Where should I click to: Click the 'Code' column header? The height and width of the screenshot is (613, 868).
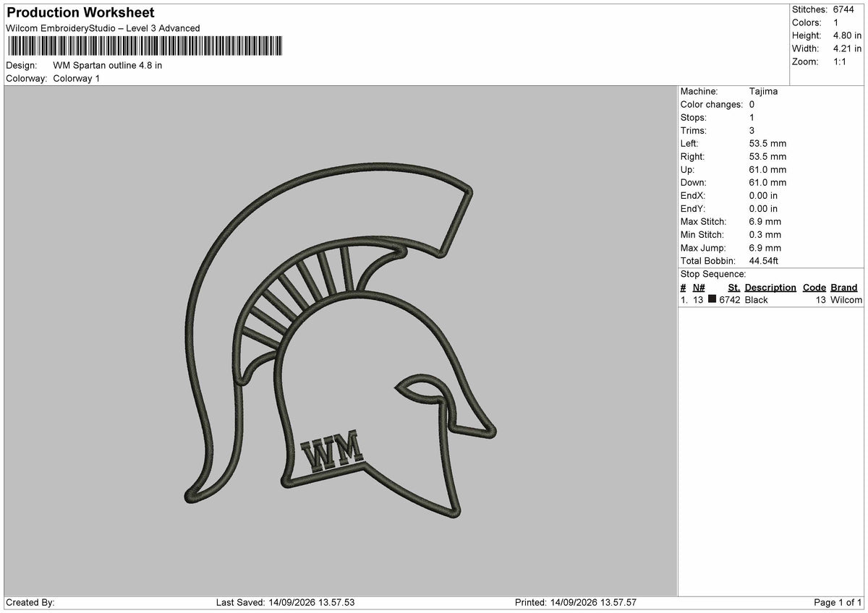click(814, 287)
